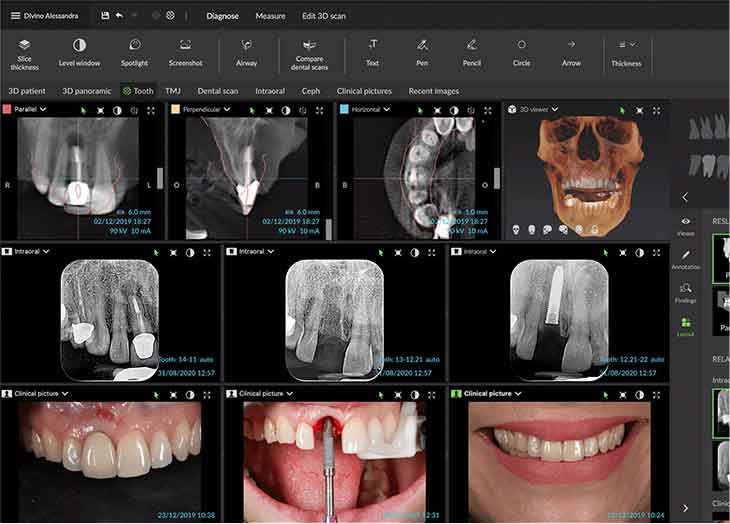Toggle contrast in the Horizontal view

[x=454, y=111]
